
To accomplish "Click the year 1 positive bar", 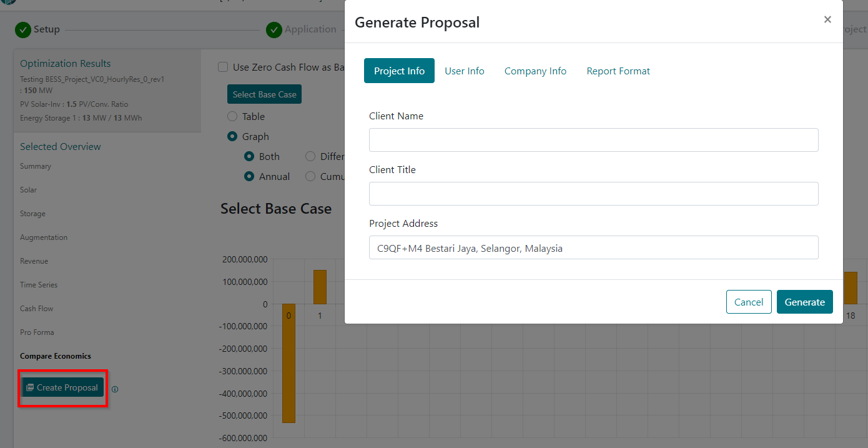I will (320, 287).
